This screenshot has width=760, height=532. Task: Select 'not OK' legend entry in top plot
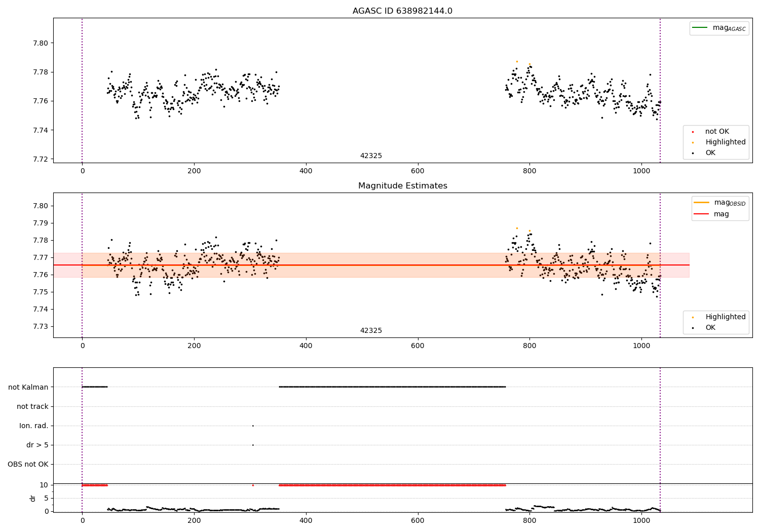[717, 132]
